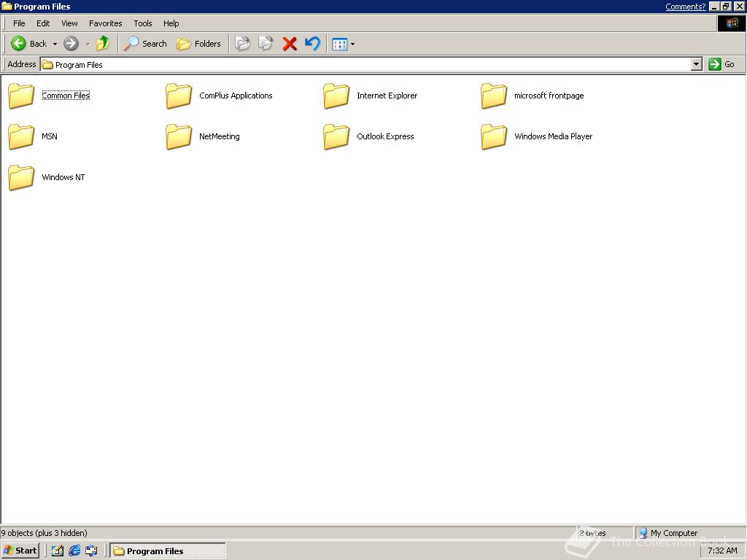Click the Windows Media Player name text
The height and width of the screenshot is (560, 747).
pos(553,136)
